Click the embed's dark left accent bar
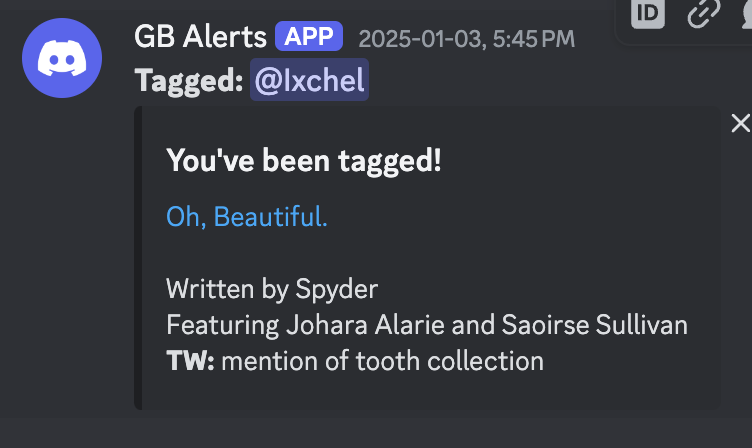The height and width of the screenshot is (448, 752). pos(138,258)
